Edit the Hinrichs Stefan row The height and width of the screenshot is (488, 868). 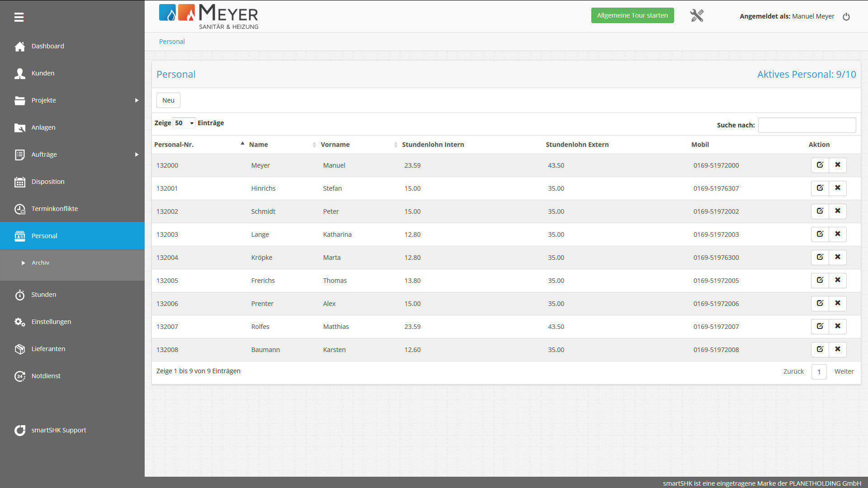tap(820, 188)
